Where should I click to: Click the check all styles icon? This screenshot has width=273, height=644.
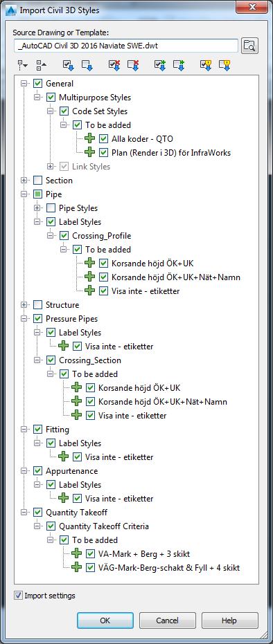(x=68, y=65)
